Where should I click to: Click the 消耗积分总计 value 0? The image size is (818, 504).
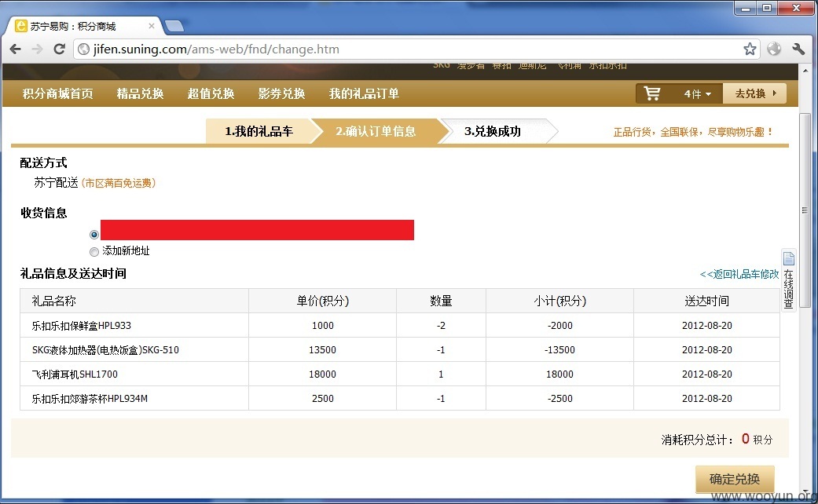click(746, 439)
